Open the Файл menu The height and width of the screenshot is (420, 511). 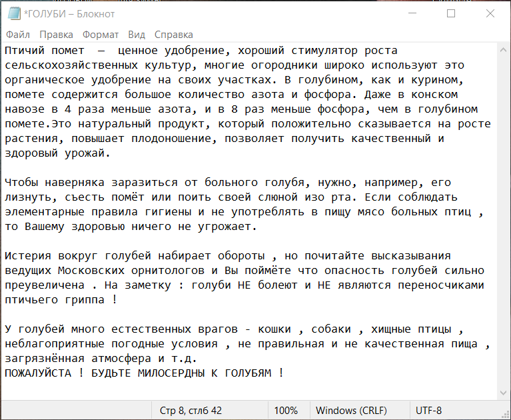coord(18,35)
